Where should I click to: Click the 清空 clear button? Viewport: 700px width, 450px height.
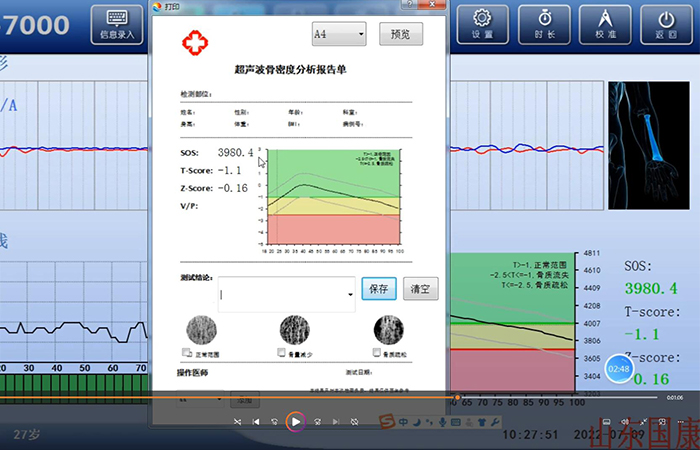pos(421,289)
